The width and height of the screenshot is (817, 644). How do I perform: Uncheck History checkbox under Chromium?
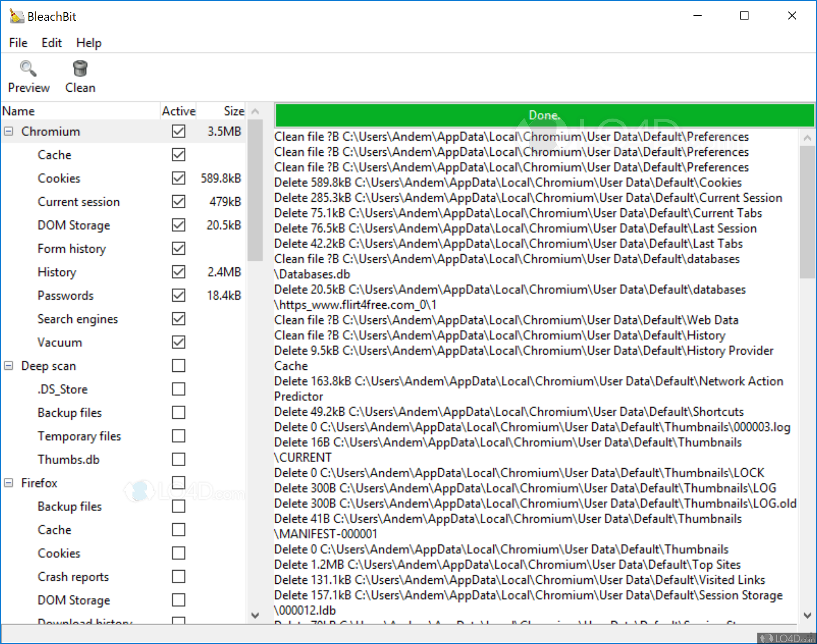(179, 272)
